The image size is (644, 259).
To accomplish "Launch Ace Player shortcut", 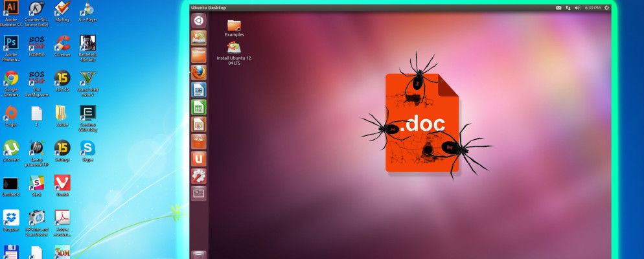I will 87,12.
